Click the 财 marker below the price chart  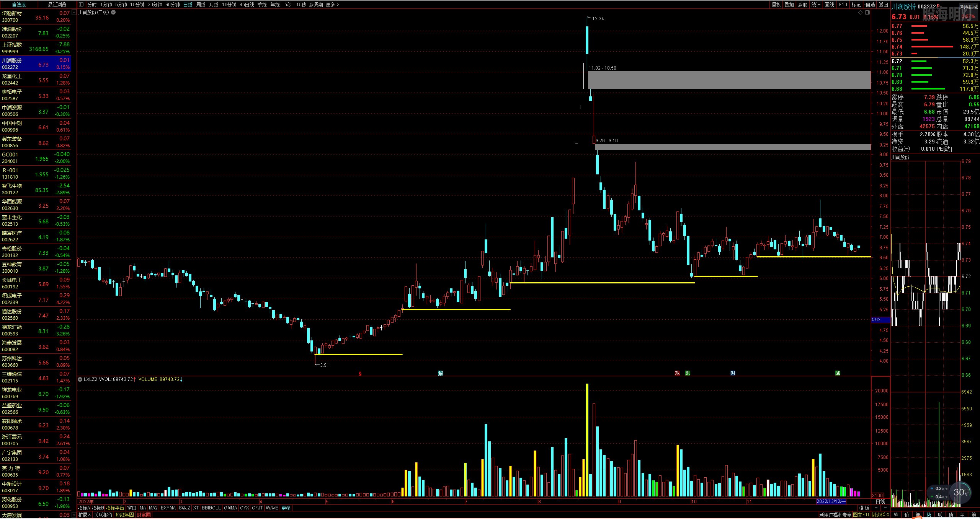pos(733,373)
